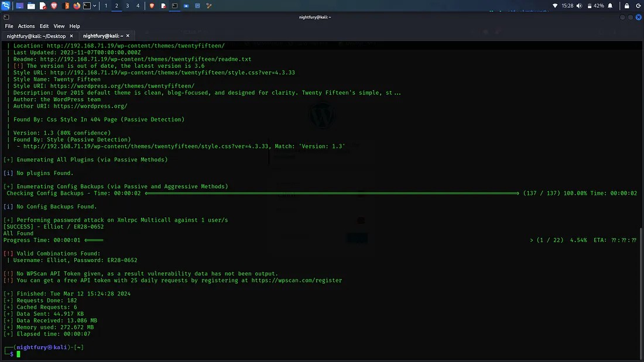
Task: Open the notifications bell icon
Action: (611, 5)
